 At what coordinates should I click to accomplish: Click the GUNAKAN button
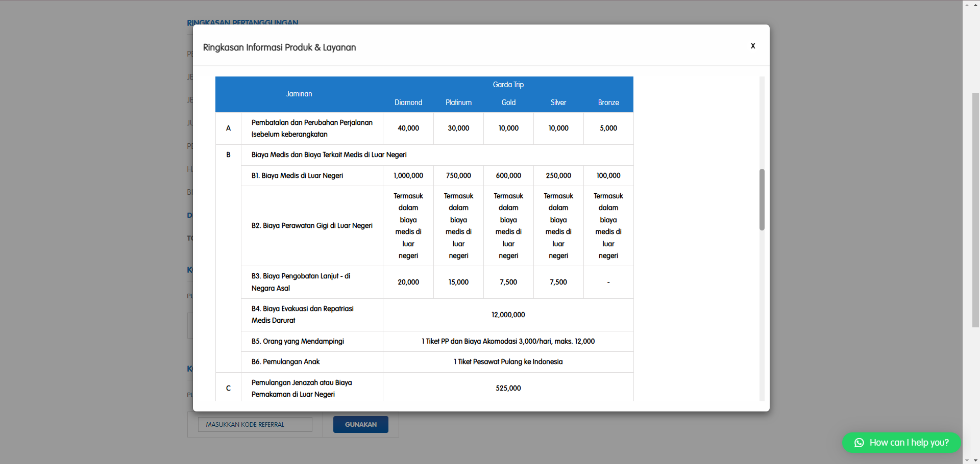coord(361,424)
